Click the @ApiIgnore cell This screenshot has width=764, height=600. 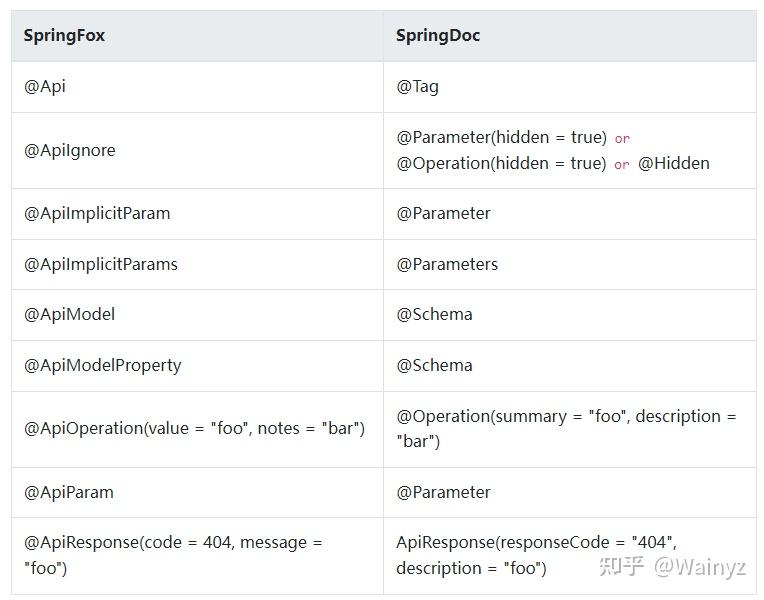(x=70, y=150)
